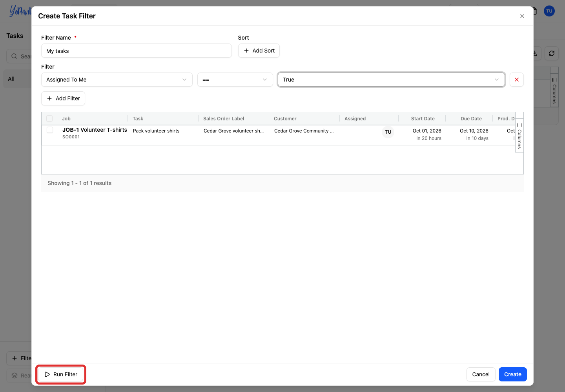
Task: Open the == operator dropdown
Action: tap(235, 80)
